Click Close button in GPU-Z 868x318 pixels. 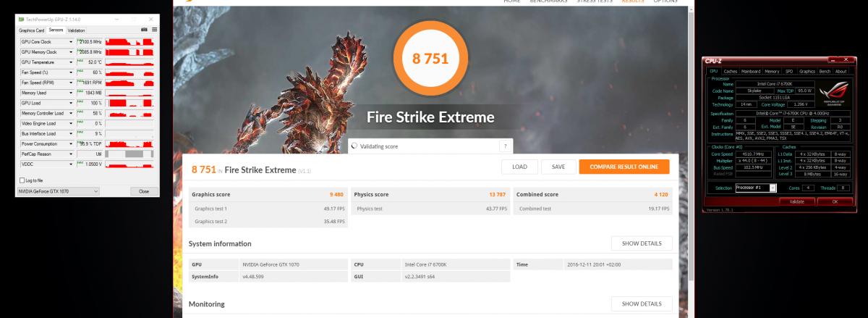coord(144,191)
